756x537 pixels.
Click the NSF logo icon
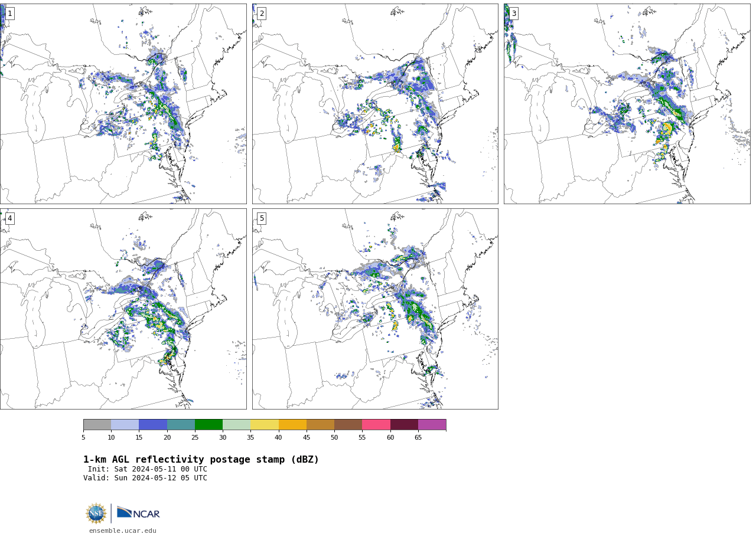click(96, 513)
